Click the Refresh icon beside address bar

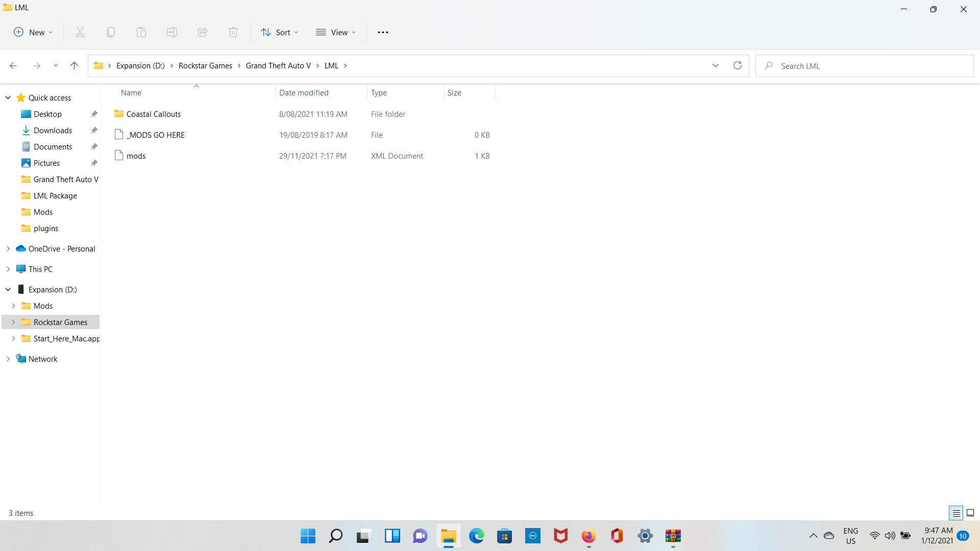[x=738, y=65]
